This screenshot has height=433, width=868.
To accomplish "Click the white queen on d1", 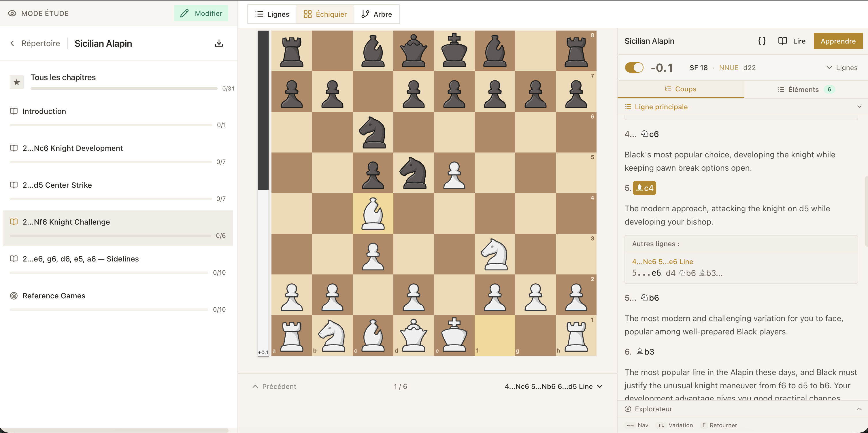I will pos(413,335).
